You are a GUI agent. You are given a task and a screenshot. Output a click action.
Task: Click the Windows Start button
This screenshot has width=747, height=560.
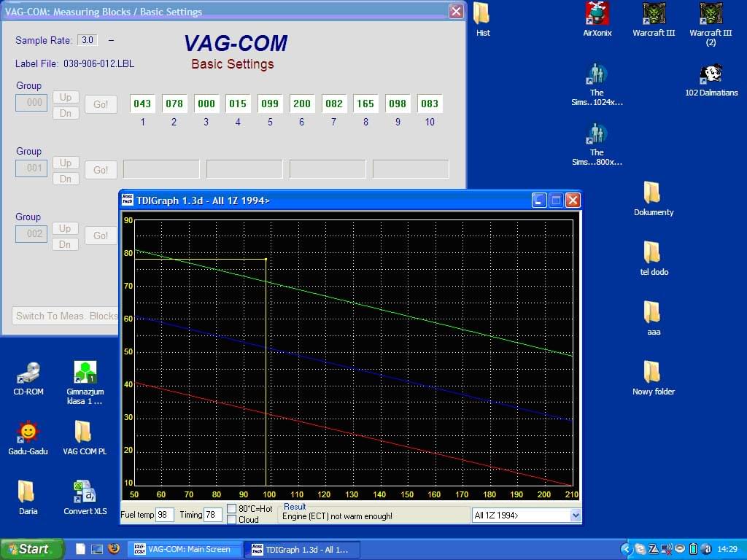pyautogui.click(x=32, y=549)
